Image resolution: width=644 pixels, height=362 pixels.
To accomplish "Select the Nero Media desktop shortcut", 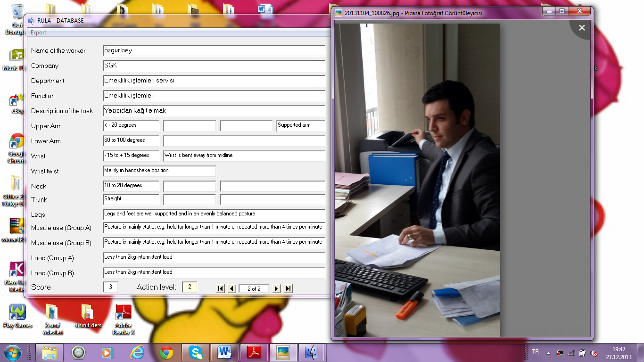I will coord(17,277).
